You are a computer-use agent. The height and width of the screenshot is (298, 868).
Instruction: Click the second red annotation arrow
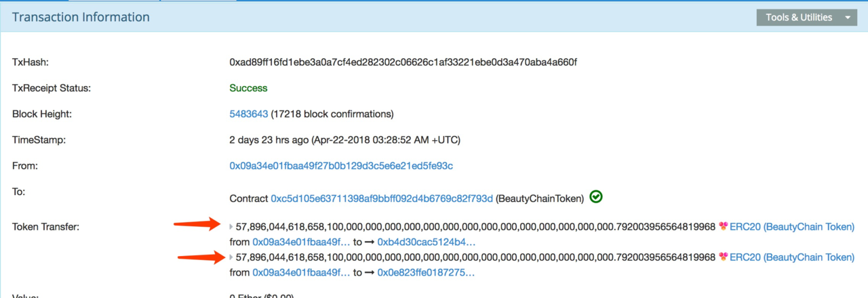[x=201, y=257]
